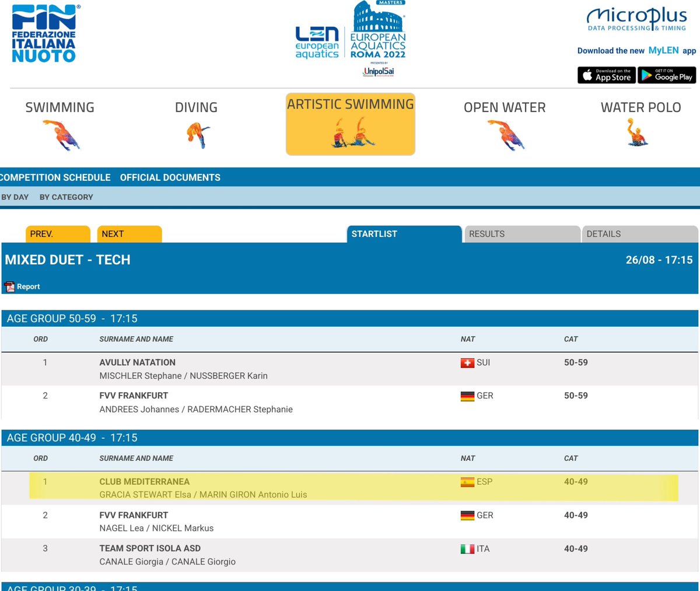Viewport: 700px width, 591px height.
Task: Select the BY DAY submenu
Action: click(x=15, y=197)
